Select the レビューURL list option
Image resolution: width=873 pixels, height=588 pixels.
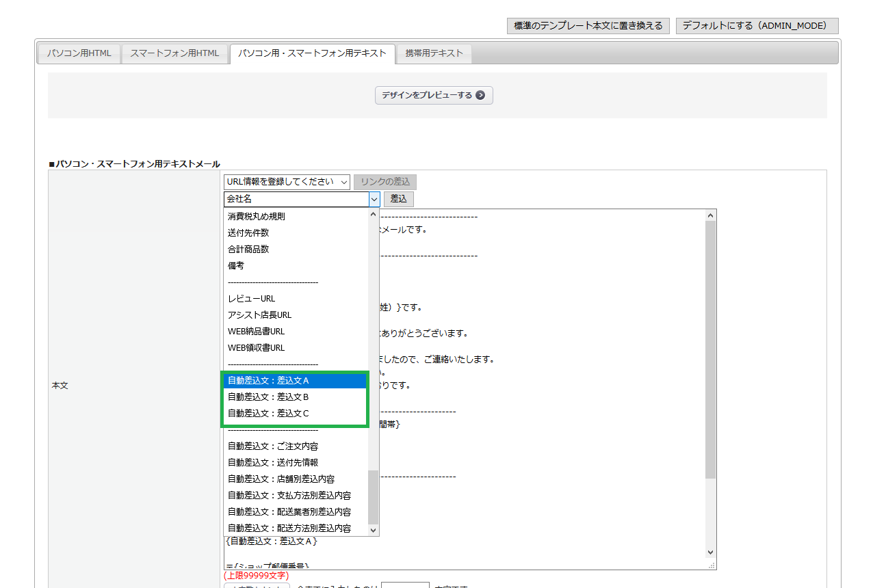tap(251, 299)
